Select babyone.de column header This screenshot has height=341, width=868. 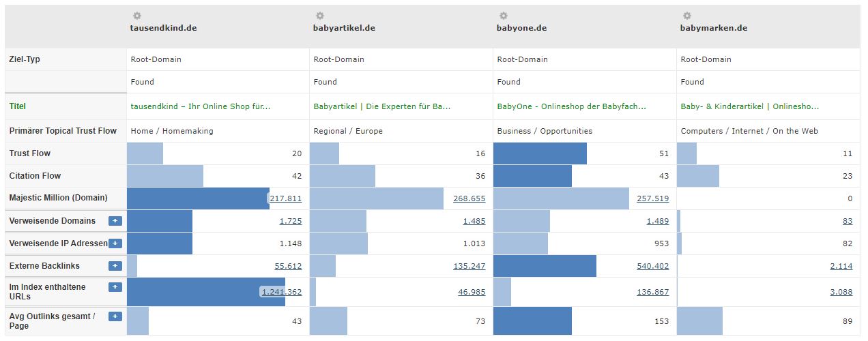[x=521, y=29]
